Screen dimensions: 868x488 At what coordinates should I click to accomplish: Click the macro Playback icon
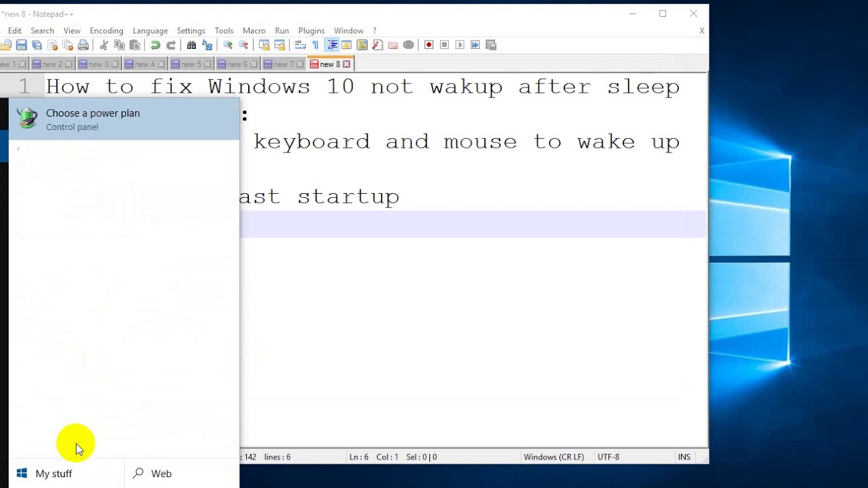tap(460, 45)
